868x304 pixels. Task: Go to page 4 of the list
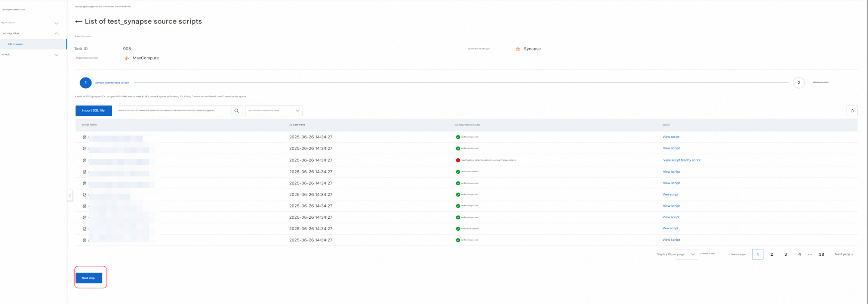(799, 255)
